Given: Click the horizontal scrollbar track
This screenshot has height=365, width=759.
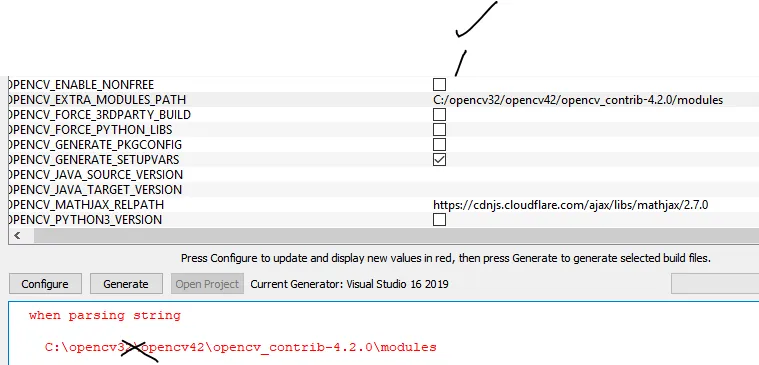Looking at the screenshot, I should tap(396, 236).
